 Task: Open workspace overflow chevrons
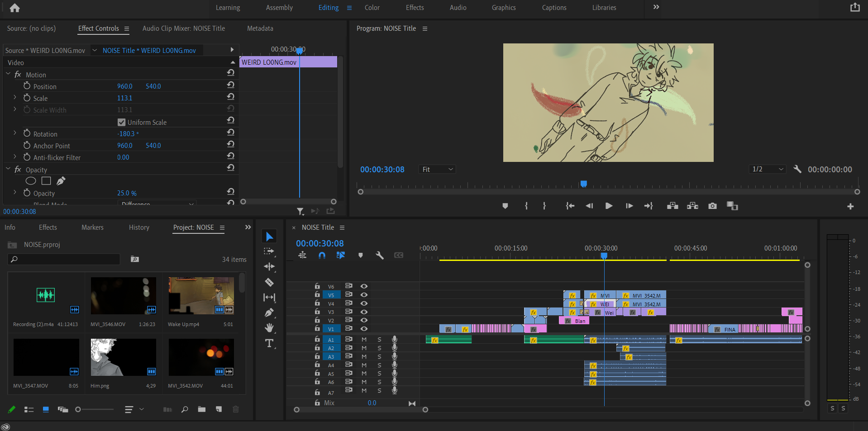[x=656, y=7]
